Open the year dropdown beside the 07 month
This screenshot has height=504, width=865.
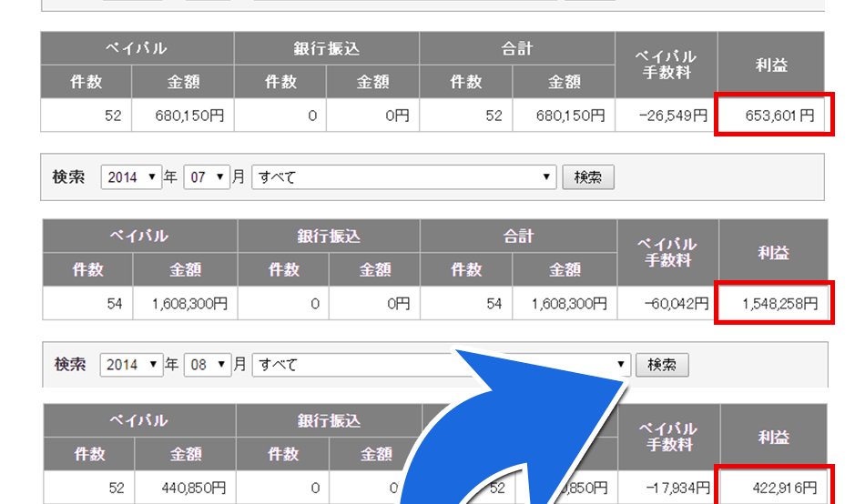coord(131,177)
